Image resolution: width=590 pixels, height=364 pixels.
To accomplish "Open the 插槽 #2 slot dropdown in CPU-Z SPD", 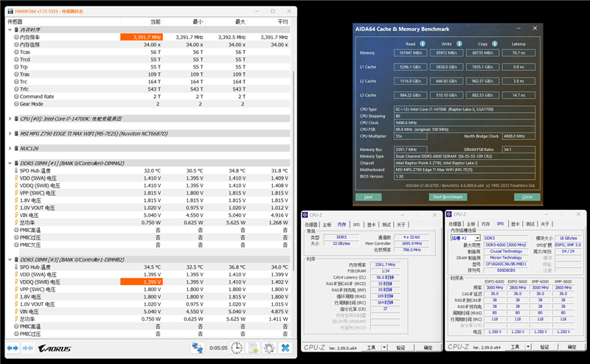I will [477, 238].
